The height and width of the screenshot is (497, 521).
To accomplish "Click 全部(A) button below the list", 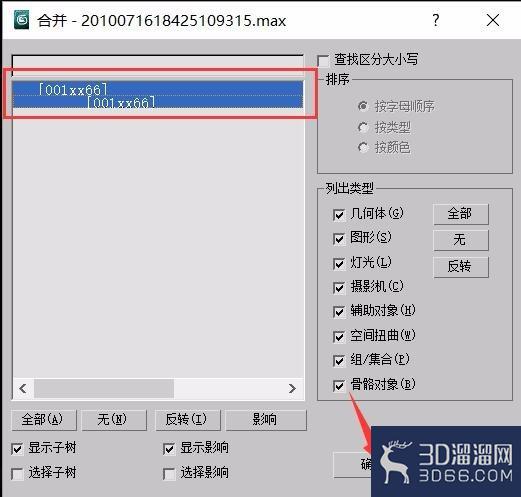I will (x=44, y=420).
